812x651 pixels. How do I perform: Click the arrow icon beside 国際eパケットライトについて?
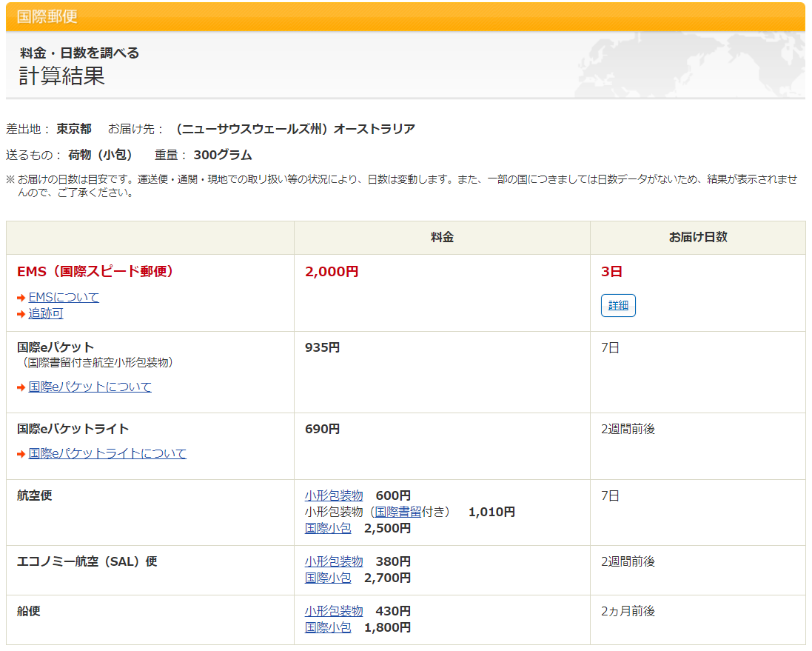(21, 454)
